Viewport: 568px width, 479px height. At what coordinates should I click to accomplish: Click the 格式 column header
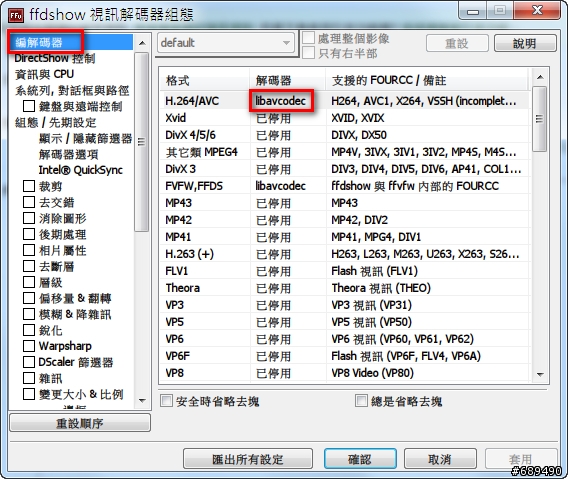pos(205,80)
